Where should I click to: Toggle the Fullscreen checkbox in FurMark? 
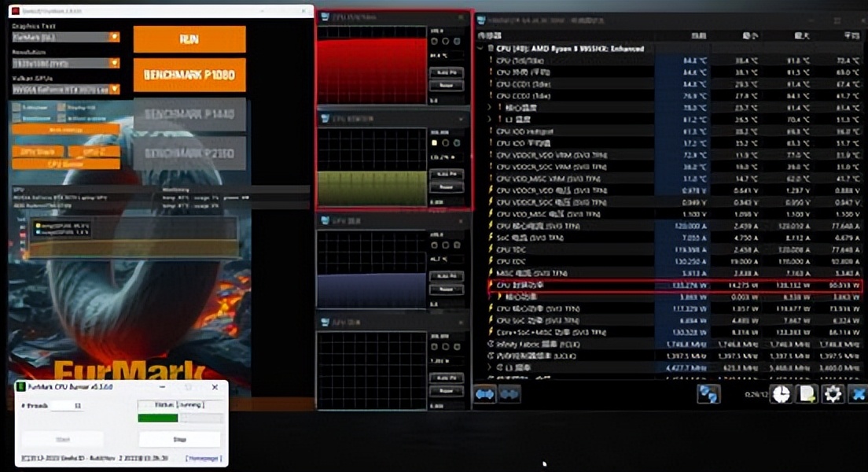pyautogui.click(x=17, y=107)
